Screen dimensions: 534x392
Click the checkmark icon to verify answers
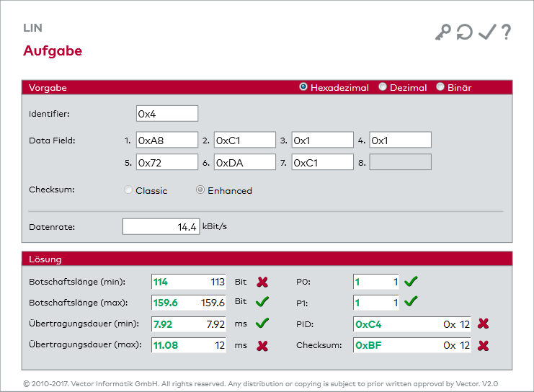coord(487,32)
